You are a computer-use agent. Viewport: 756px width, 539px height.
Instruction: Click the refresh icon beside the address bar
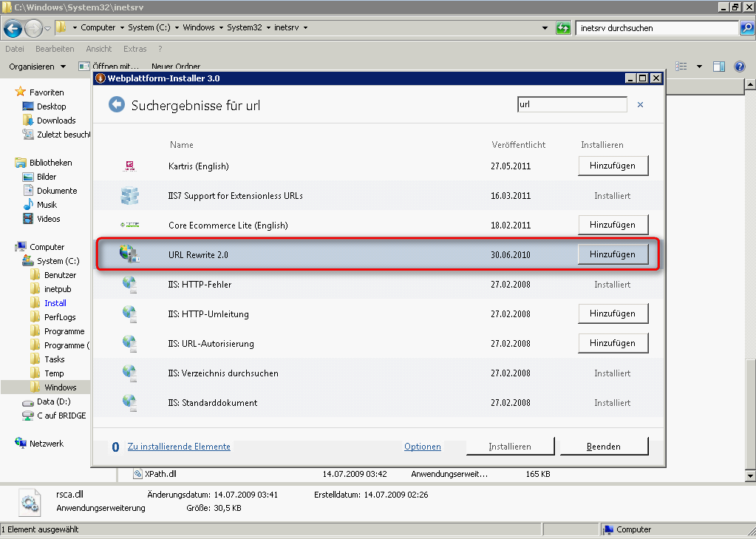(x=564, y=28)
